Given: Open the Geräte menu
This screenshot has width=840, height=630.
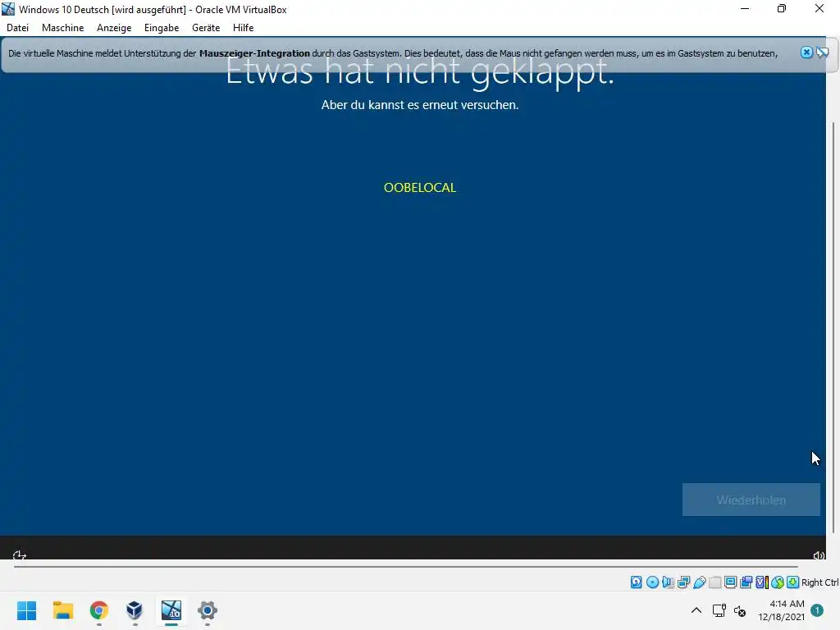Looking at the screenshot, I should click(x=206, y=28).
